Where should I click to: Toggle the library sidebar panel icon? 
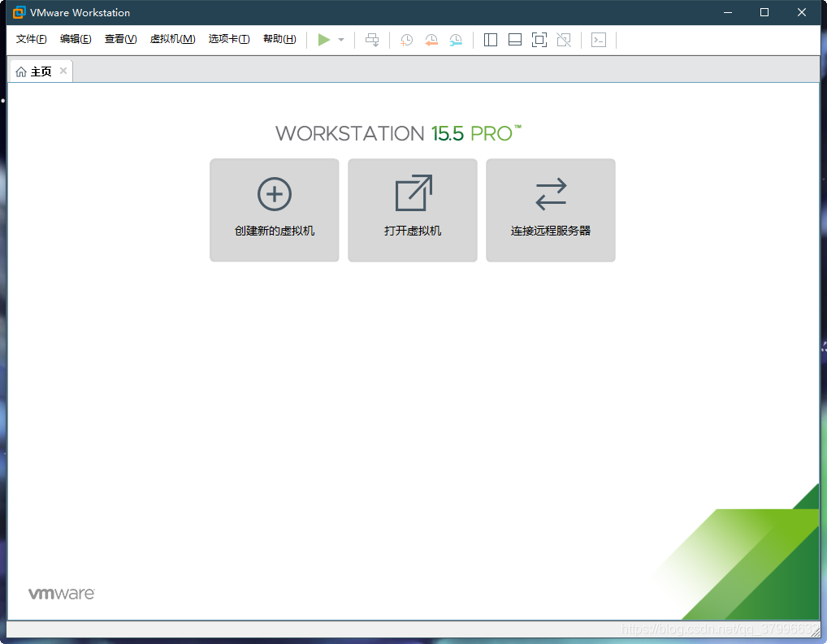[491, 40]
